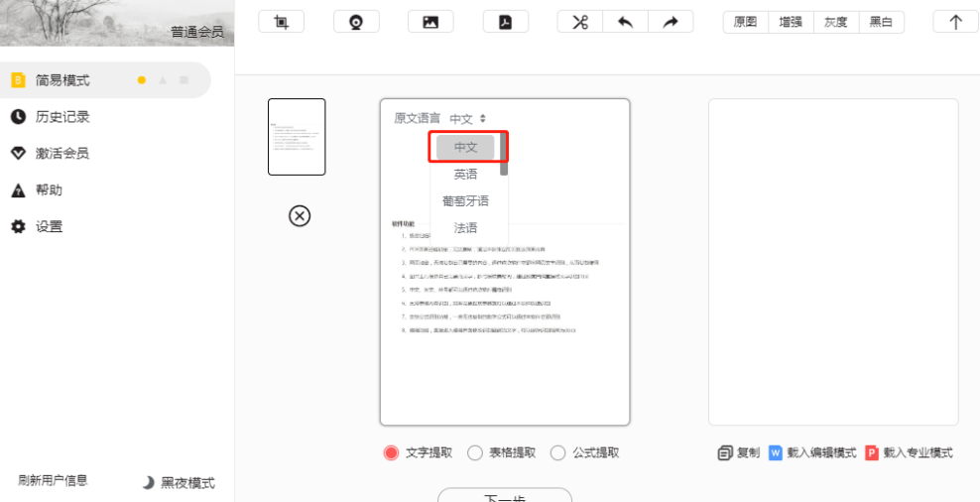Open 简易模式 in the sidebar
Viewport: 980px width, 502px height.
(105, 80)
